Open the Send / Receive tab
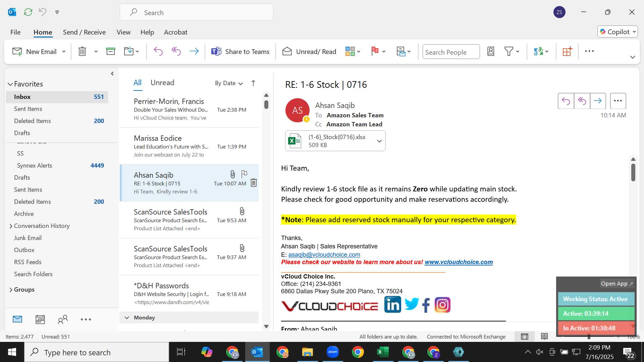This screenshot has width=644, height=362. pyautogui.click(x=84, y=32)
